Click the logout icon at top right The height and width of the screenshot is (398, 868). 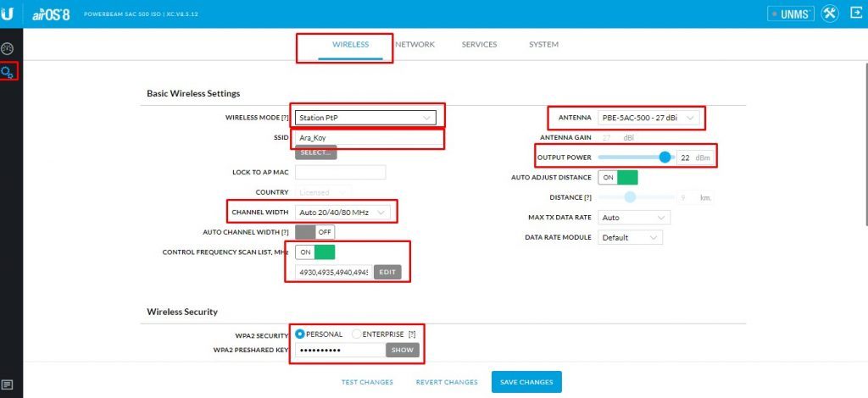point(855,14)
